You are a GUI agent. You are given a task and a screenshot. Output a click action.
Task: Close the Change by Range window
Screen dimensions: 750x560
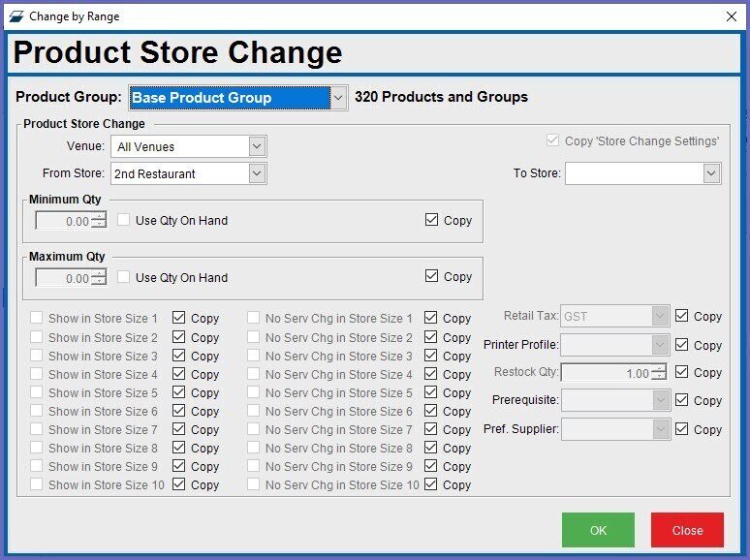(731, 16)
